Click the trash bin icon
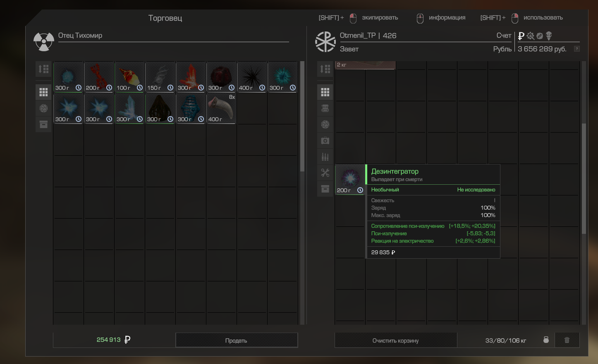598x364 pixels. coord(567,340)
